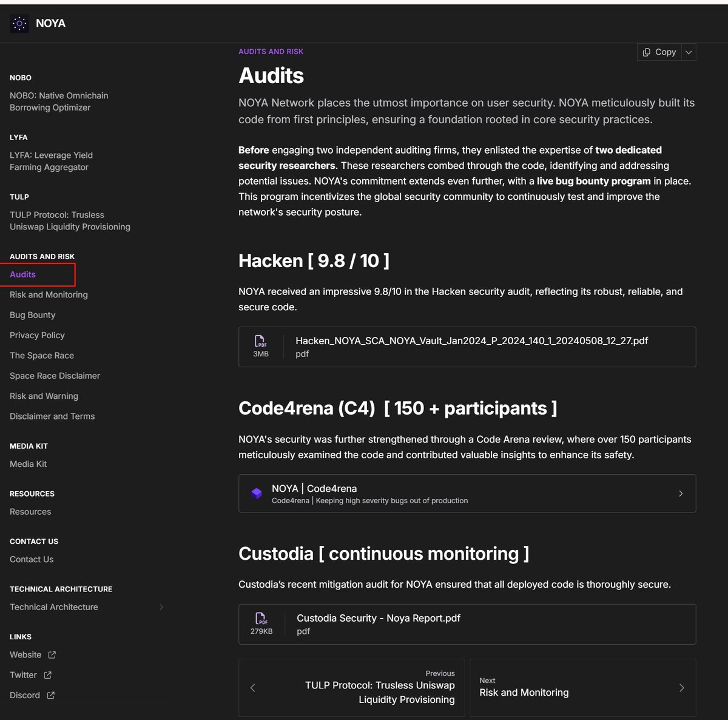Click the Custodia report PDF file icon
The width and height of the screenshot is (728, 720).
click(x=261, y=619)
